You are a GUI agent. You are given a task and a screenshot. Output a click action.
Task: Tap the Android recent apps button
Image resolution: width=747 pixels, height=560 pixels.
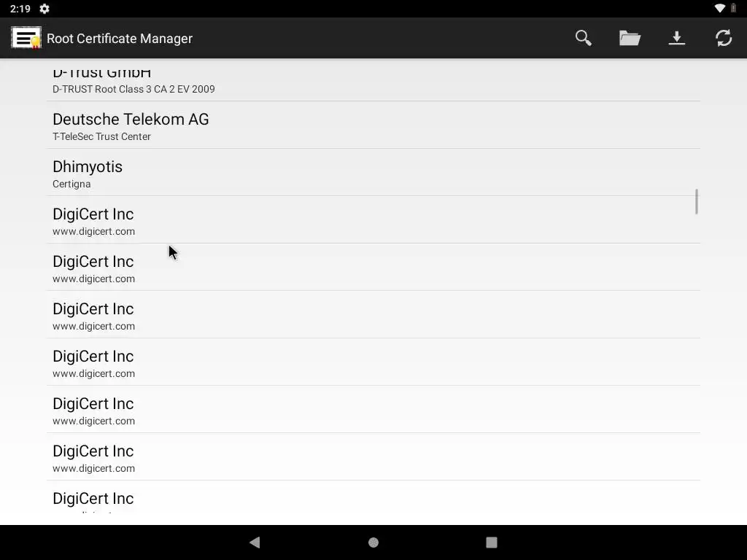(x=491, y=542)
